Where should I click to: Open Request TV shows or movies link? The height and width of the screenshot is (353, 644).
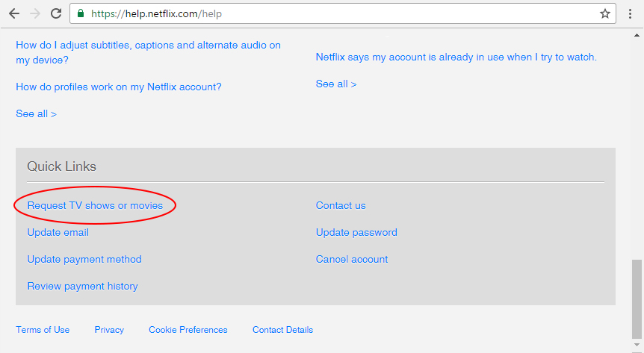[x=95, y=206]
